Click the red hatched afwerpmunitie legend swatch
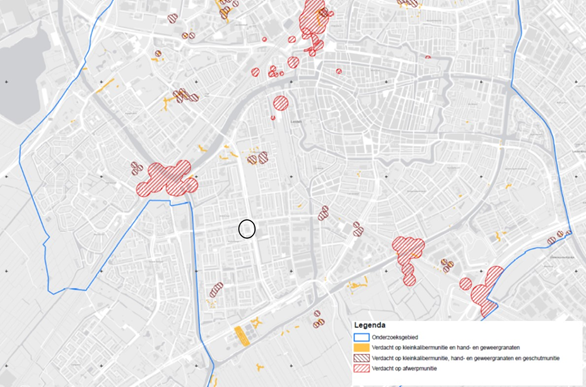Viewport: 586px width, 387px height. [361, 369]
